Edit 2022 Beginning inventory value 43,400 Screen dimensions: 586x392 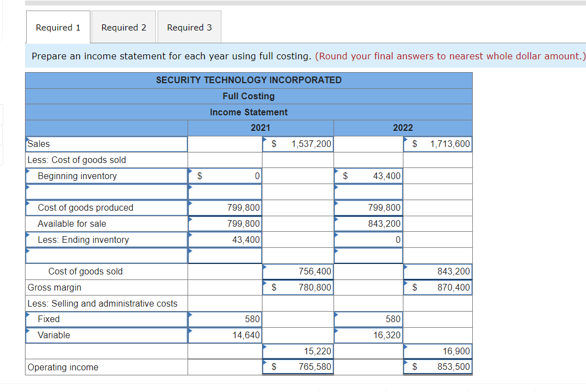[368, 176]
